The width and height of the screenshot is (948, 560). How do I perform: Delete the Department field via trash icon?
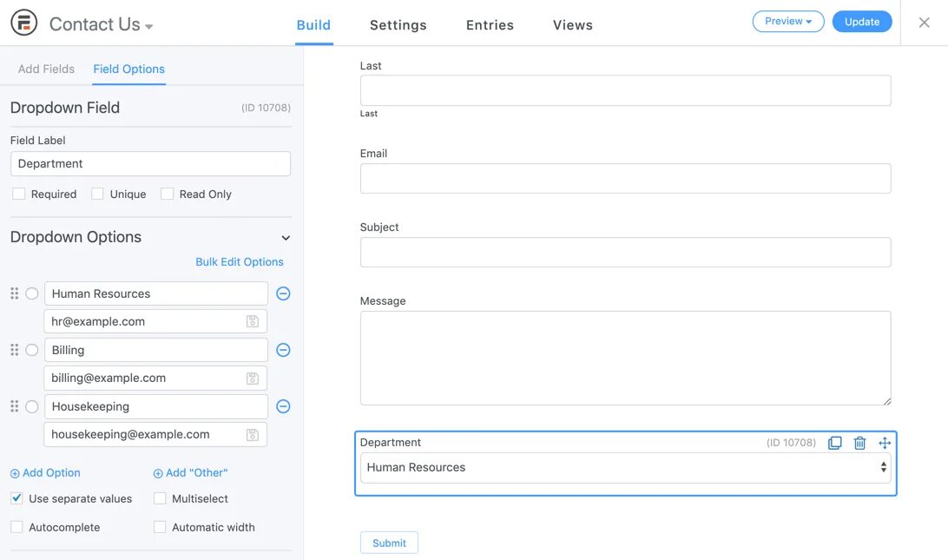(x=859, y=443)
